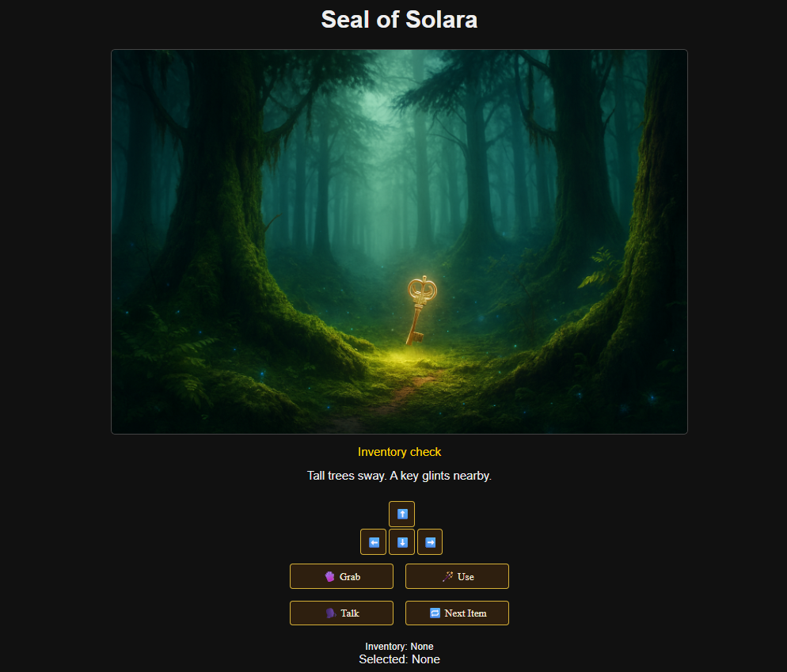
Task: Click the Seal of Solara title
Action: click(x=399, y=20)
